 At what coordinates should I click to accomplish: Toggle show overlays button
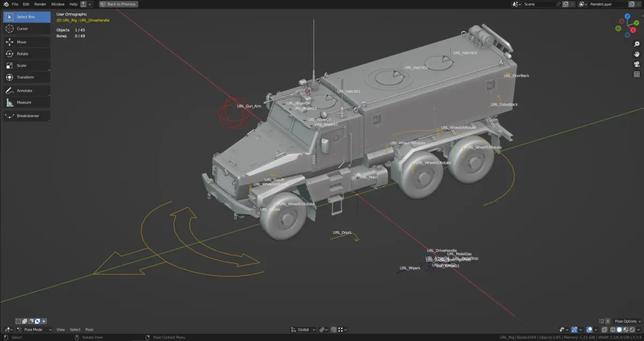(589, 329)
